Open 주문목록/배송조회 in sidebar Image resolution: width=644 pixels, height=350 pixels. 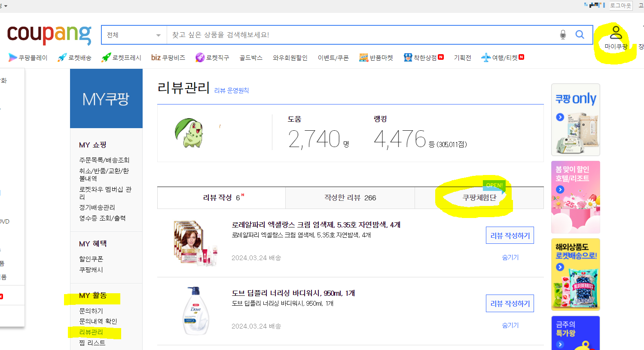[104, 160]
